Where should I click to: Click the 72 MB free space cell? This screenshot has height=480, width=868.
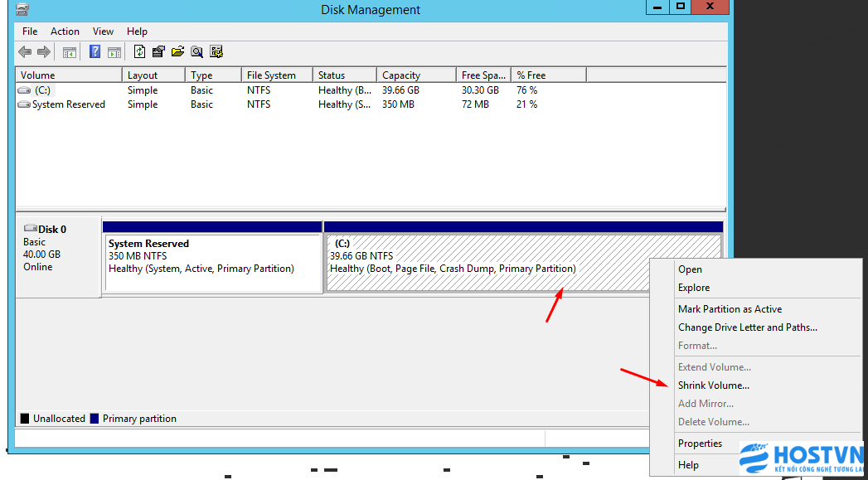475,104
